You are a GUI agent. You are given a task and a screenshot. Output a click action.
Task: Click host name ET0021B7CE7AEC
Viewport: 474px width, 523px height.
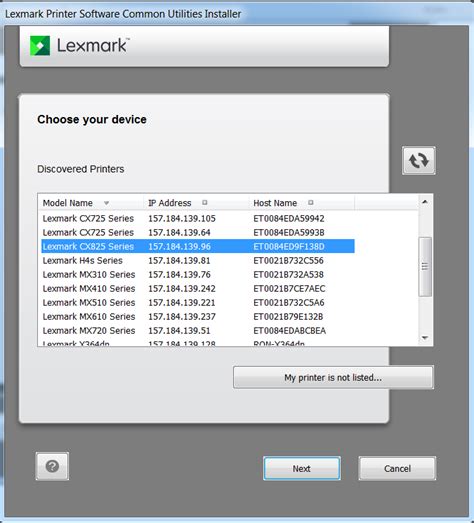tap(289, 289)
